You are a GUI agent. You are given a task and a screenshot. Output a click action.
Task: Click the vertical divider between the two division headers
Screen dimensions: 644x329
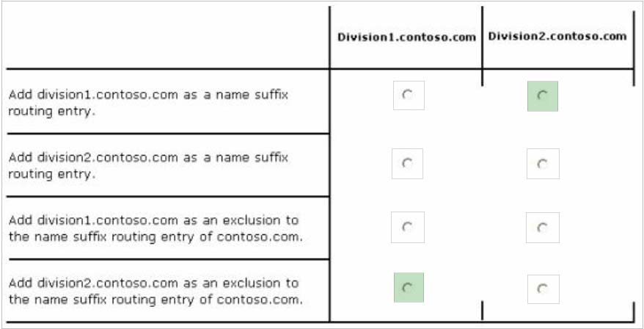tap(482, 37)
